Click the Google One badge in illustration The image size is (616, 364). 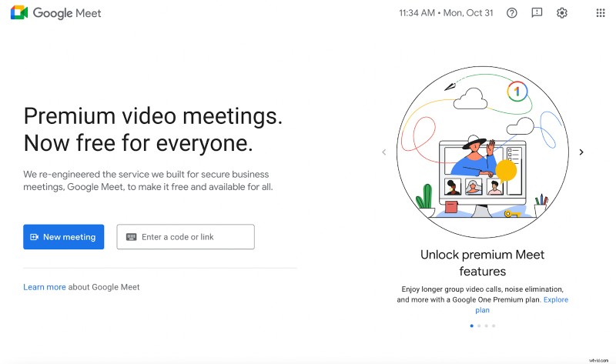pos(517,92)
